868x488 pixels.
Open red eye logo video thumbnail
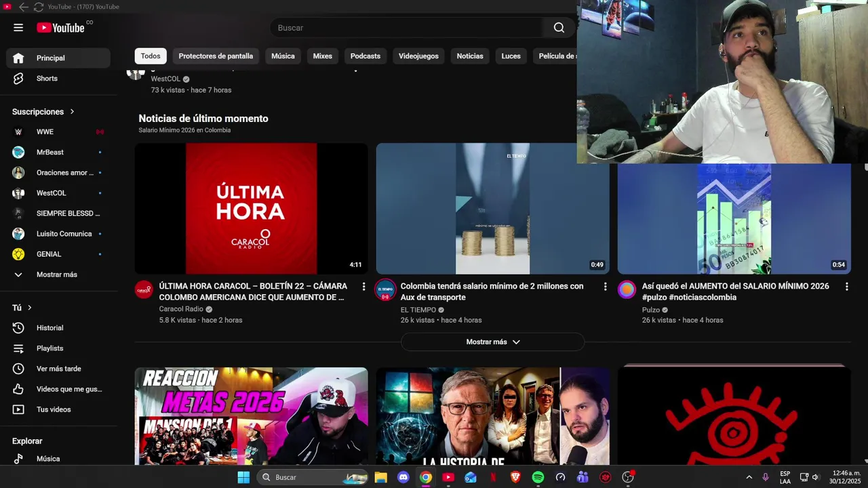[734, 415]
